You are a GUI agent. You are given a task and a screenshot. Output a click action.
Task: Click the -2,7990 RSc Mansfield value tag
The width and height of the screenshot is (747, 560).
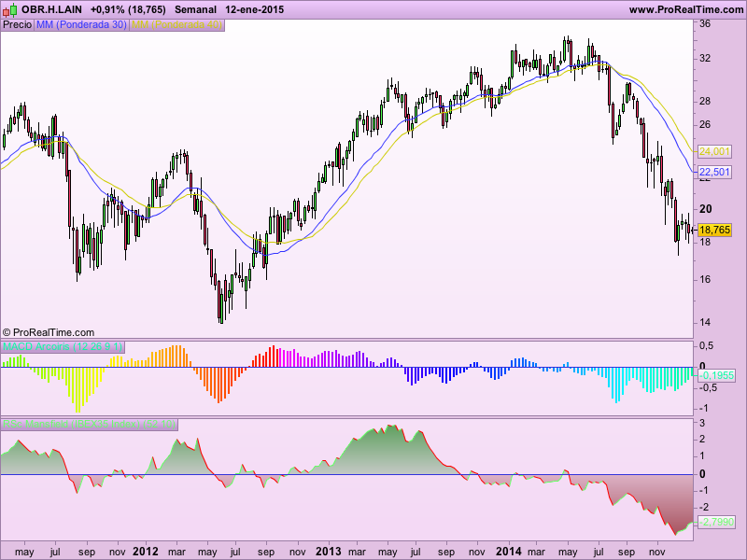coord(716,522)
